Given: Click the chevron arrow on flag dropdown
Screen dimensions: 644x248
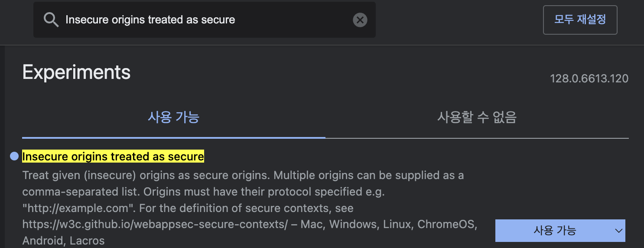Looking at the screenshot, I should pyautogui.click(x=618, y=231).
